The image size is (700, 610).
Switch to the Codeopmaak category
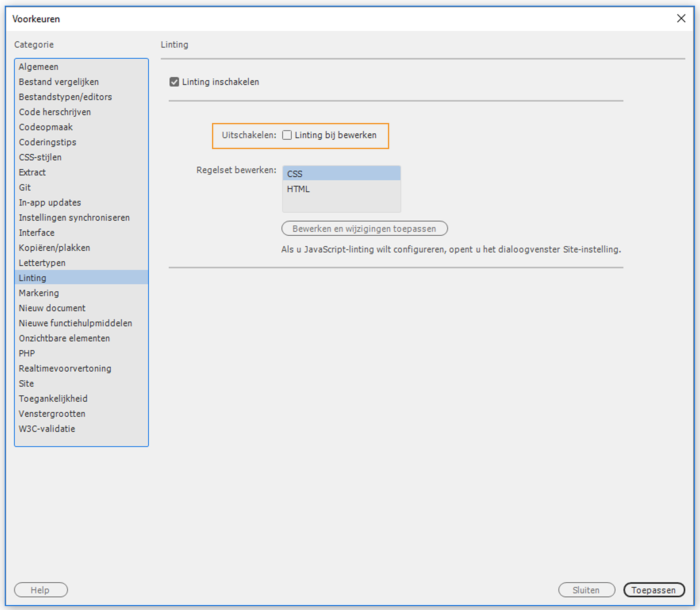[x=45, y=127]
